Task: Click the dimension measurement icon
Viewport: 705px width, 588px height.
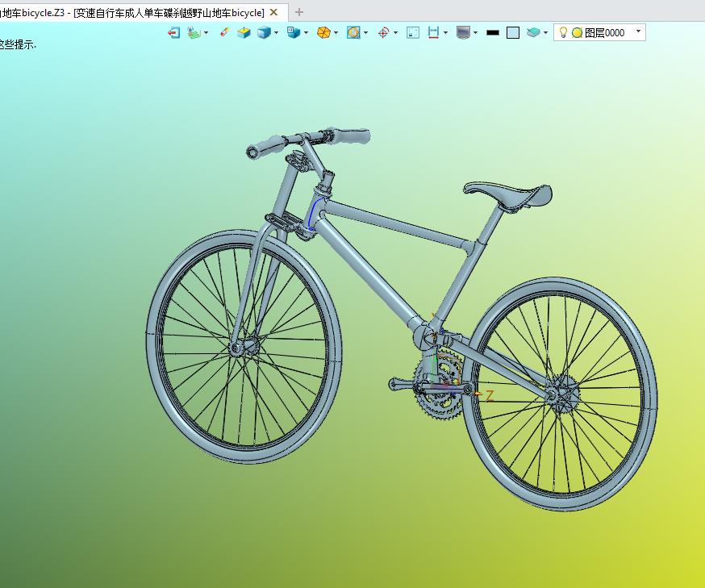Action: pos(433,32)
